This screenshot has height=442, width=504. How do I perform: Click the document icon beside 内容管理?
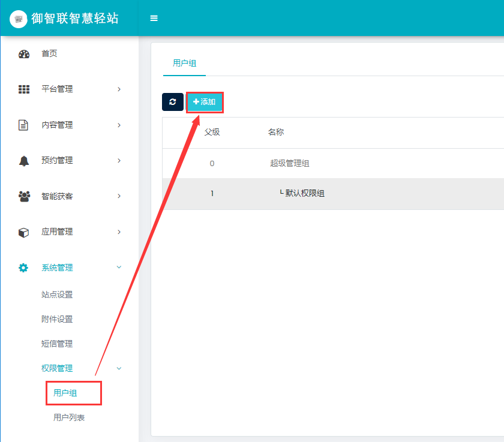tap(24, 125)
